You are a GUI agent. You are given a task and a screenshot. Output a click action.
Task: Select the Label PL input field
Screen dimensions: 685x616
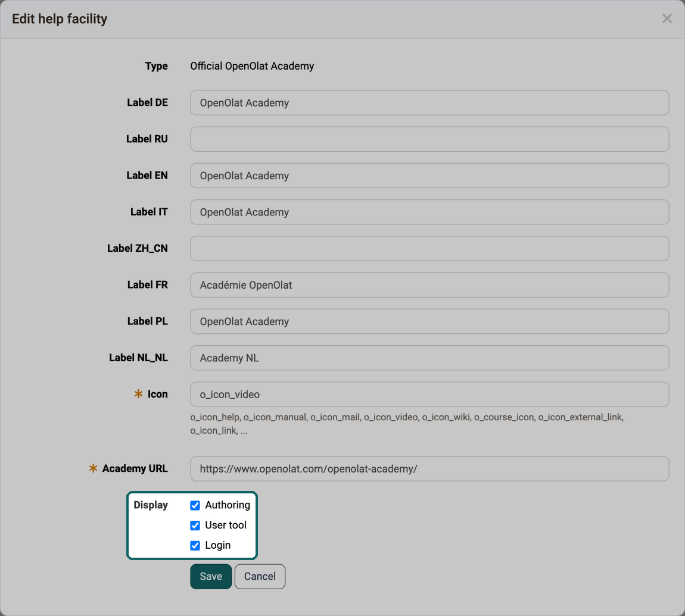pos(429,321)
